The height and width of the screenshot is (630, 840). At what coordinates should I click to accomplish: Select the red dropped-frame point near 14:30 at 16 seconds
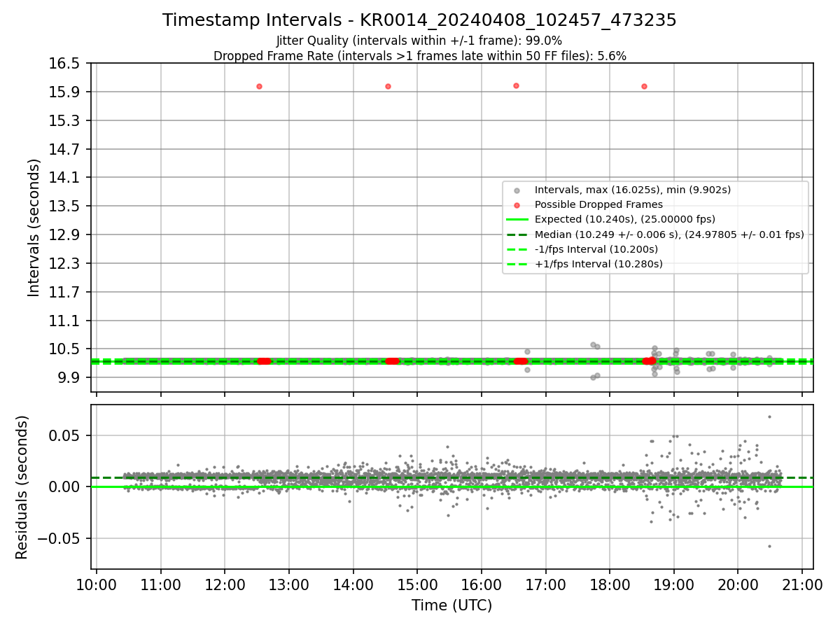(388, 87)
